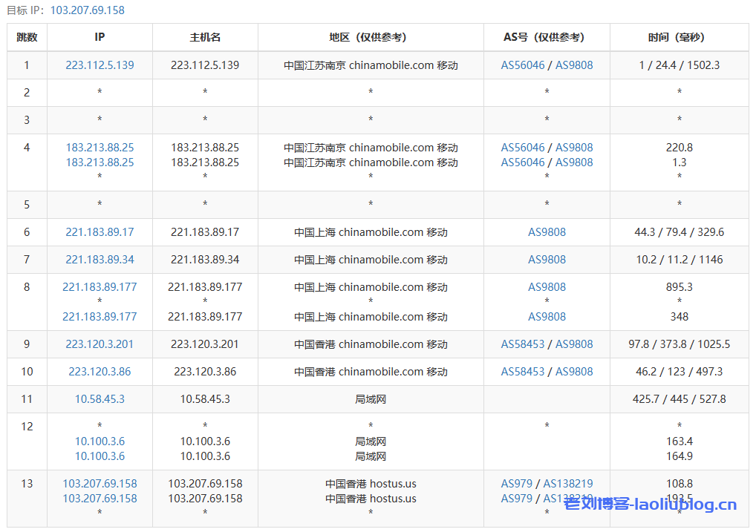Viewport: 756px width, 532px height.
Task: Open target IP link 103.207.69.158 at hop 13
Action: [100, 484]
